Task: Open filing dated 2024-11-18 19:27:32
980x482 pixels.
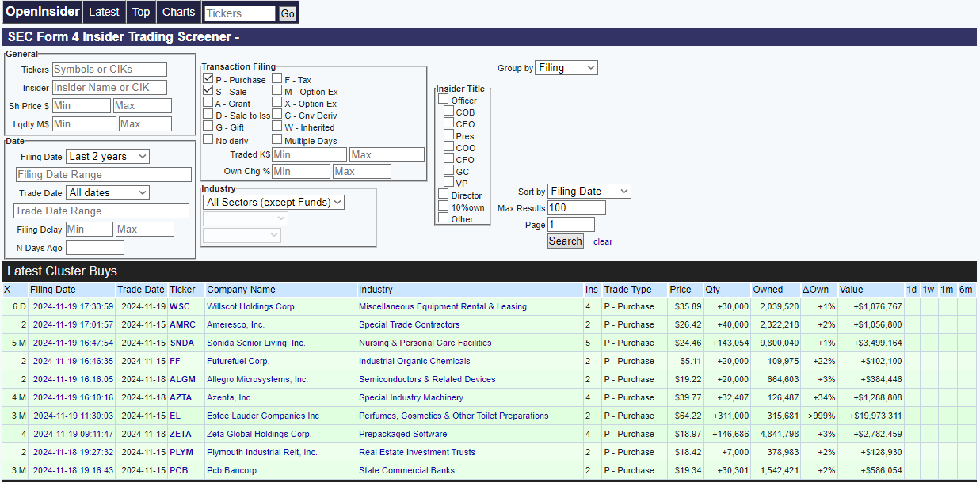Action: (73, 452)
